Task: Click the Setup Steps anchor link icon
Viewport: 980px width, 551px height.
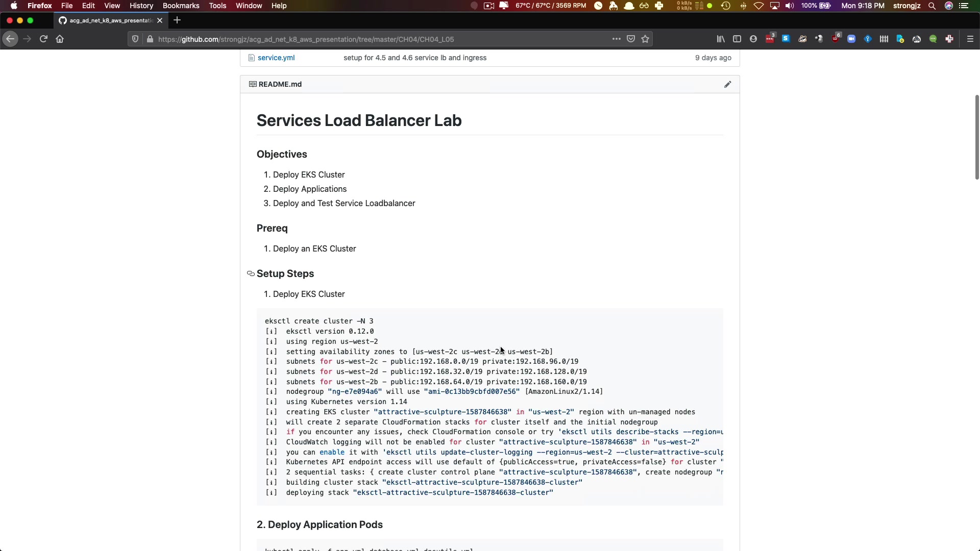Action: click(251, 274)
